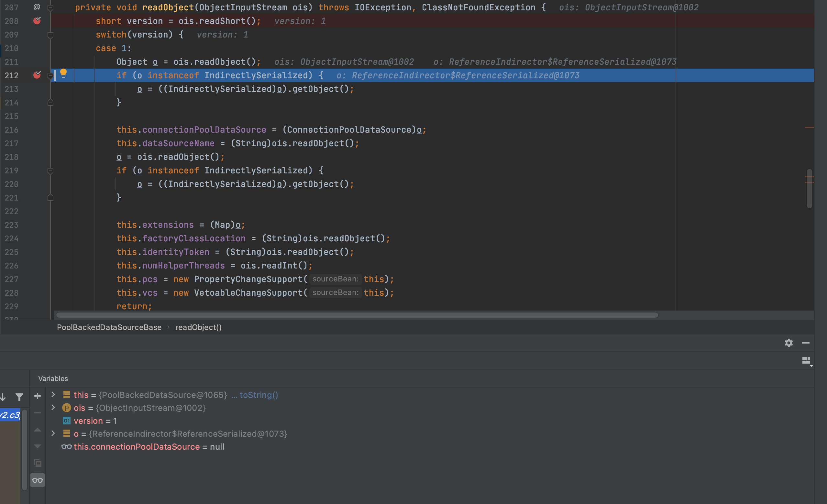Click the PoolBackedDataSourceBase breadcrumb
This screenshot has width=827, height=504.
click(109, 327)
